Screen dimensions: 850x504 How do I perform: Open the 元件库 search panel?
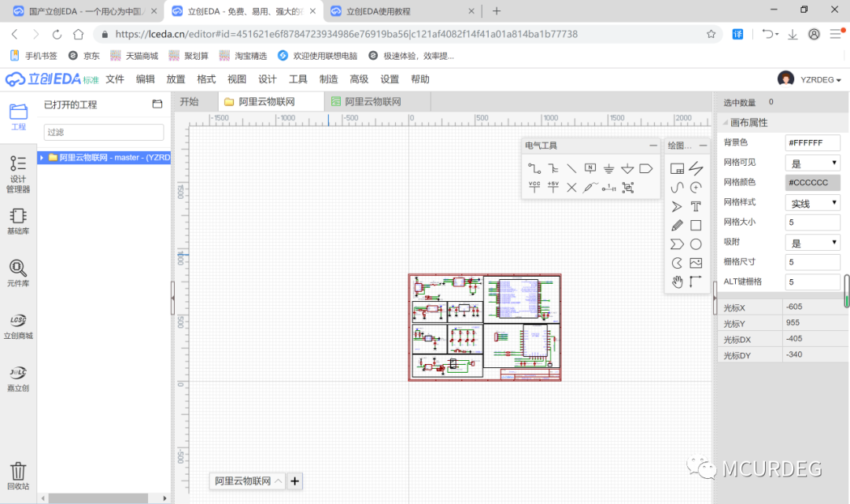18,273
